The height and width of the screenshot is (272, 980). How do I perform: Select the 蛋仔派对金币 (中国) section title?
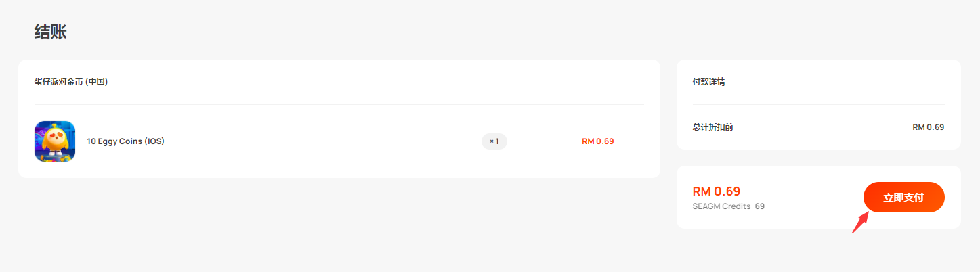[x=71, y=82]
